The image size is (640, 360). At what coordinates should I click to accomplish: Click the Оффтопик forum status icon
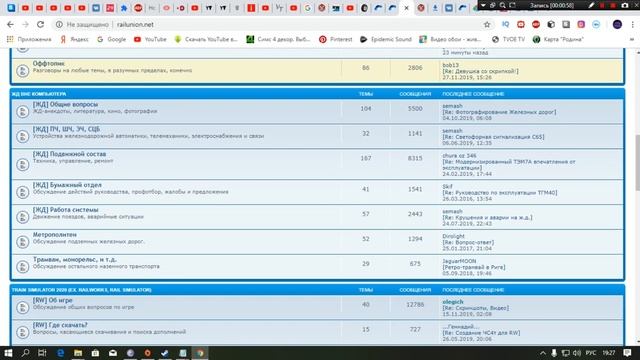coord(22,71)
